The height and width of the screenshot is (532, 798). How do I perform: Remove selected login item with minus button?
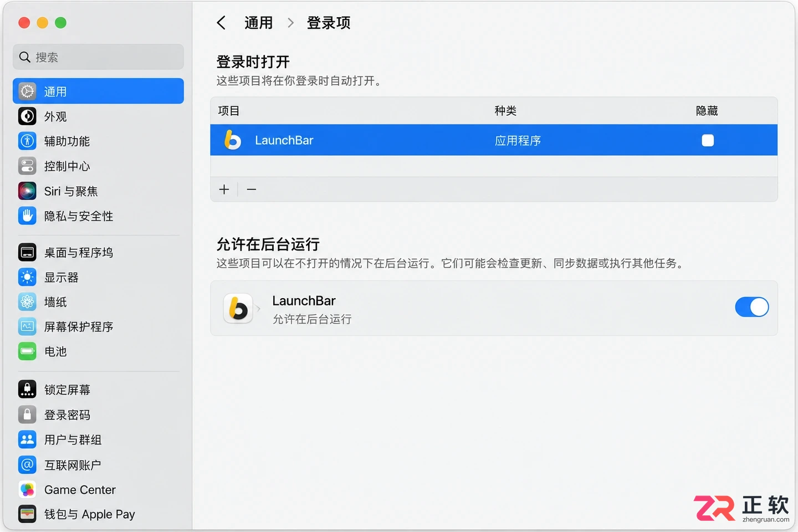click(x=252, y=190)
